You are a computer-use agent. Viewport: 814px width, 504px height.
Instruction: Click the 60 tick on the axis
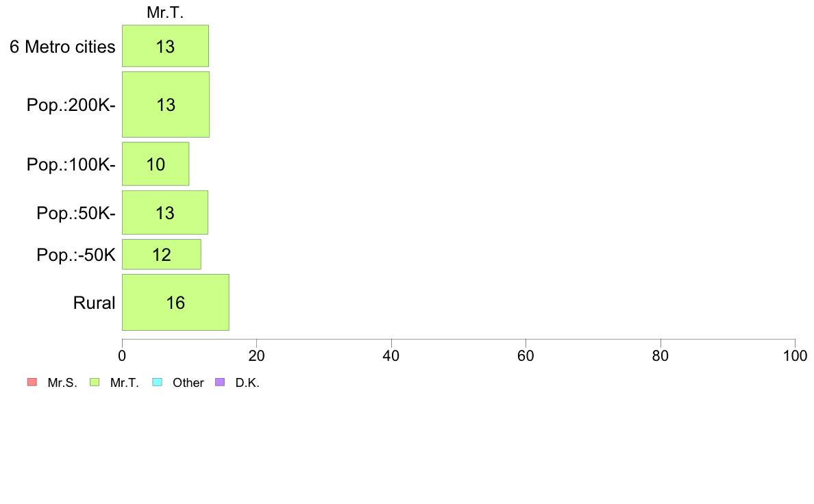coord(526,355)
